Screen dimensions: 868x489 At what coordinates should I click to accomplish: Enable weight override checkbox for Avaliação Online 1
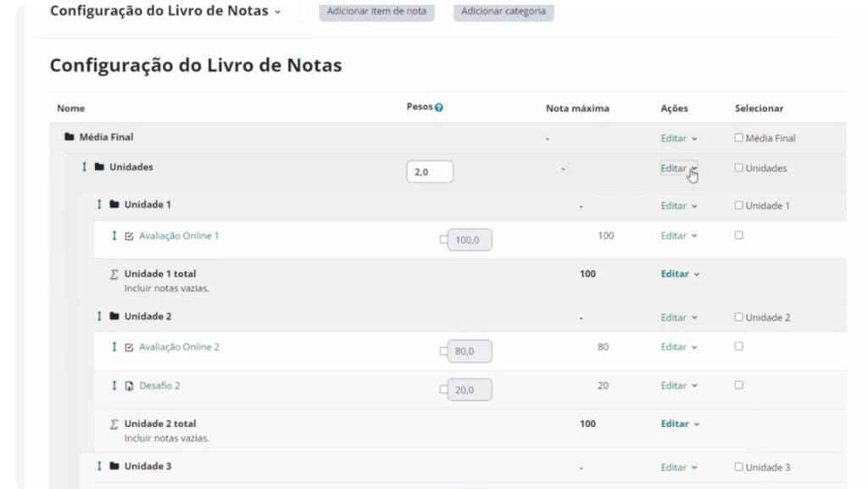click(443, 240)
